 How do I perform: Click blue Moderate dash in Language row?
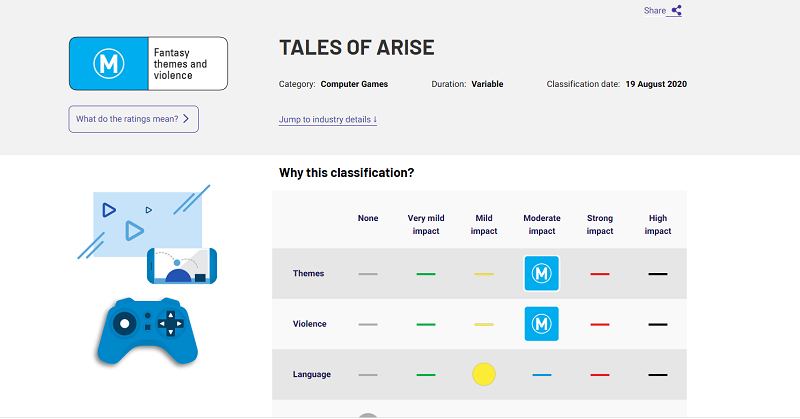pos(542,375)
